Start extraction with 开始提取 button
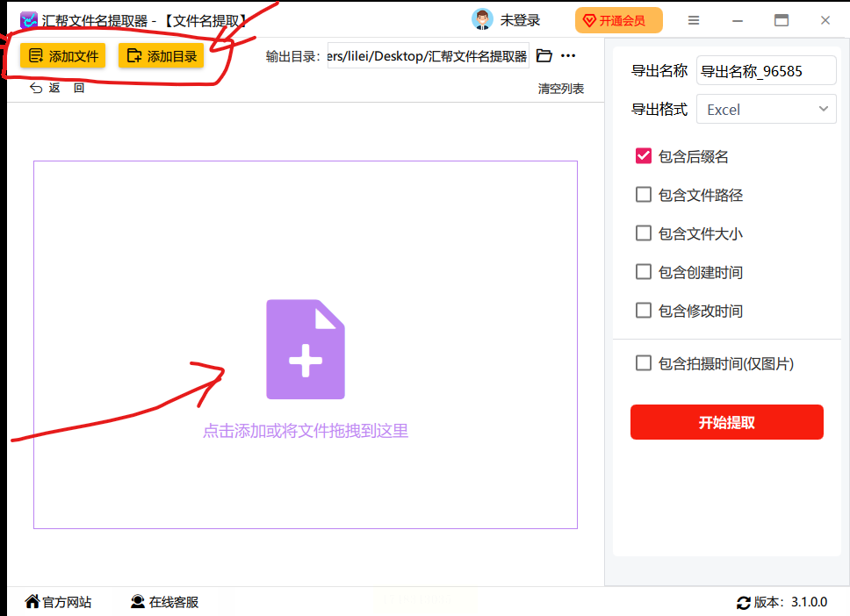 pos(726,422)
